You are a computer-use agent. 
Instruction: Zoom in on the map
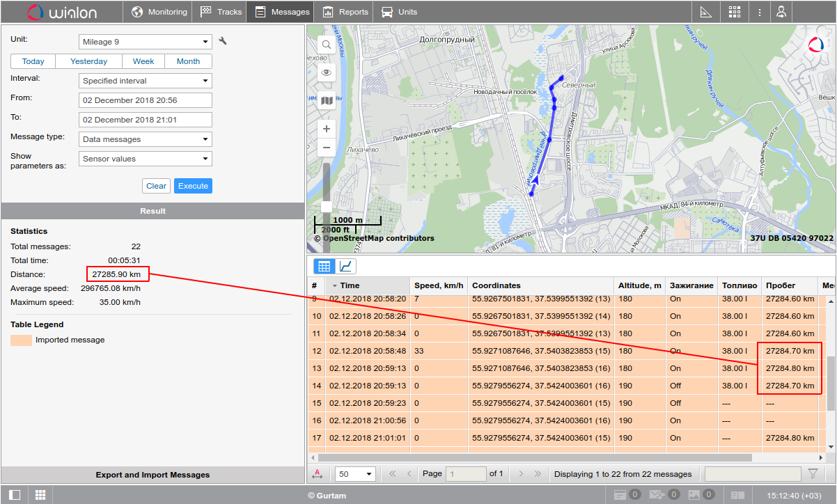pos(326,129)
